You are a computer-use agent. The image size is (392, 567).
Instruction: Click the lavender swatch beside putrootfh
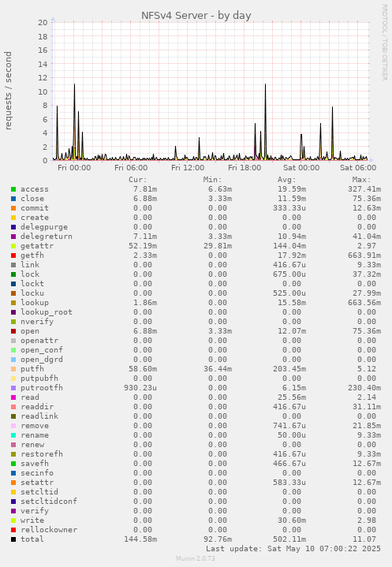pos(13,388)
